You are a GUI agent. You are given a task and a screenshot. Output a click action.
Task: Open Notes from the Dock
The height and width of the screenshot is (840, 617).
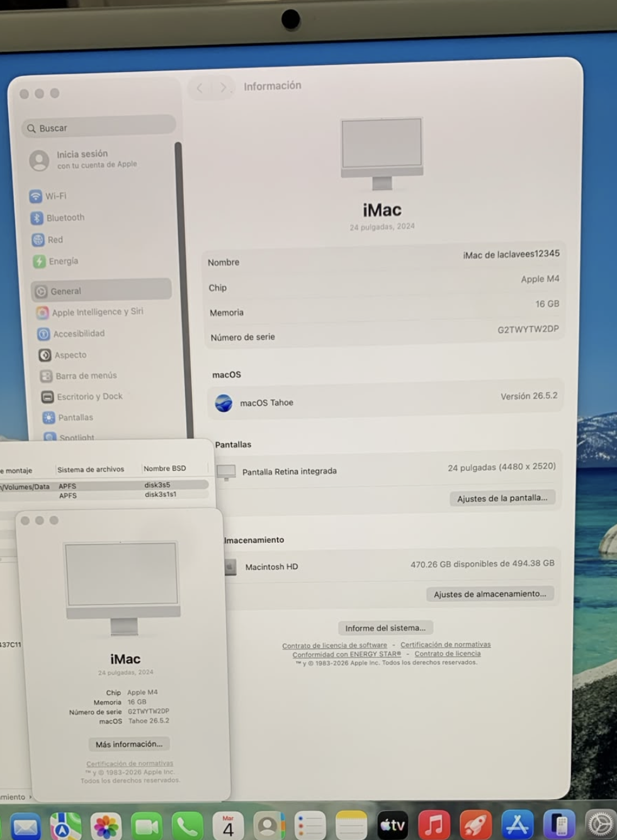351,825
